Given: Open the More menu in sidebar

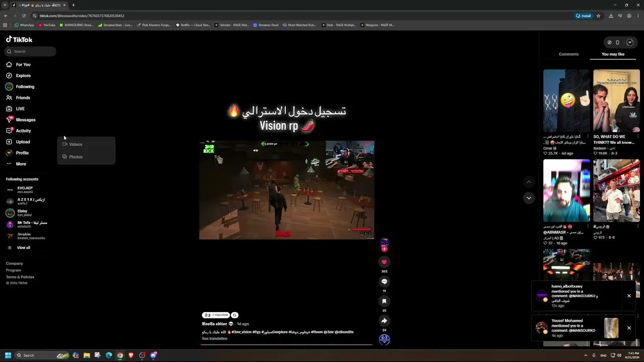Looking at the screenshot, I should 16,164.
